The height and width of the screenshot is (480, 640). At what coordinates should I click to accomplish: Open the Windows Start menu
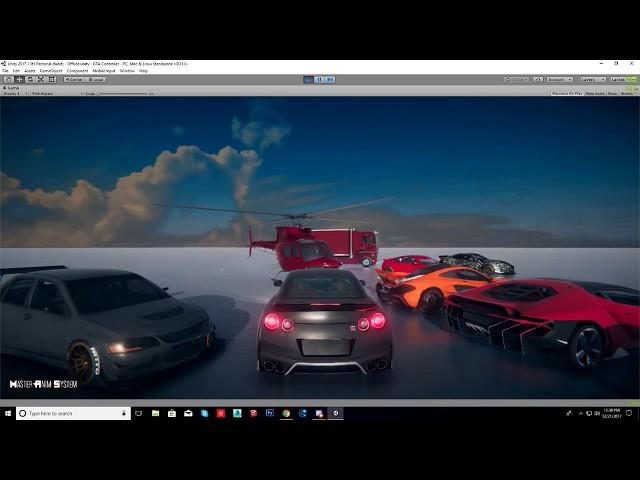click(x=8, y=413)
